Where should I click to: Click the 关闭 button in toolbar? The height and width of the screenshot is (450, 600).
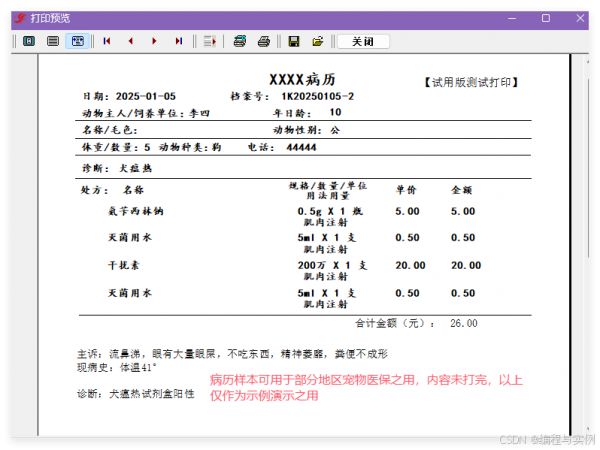click(x=363, y=41)
